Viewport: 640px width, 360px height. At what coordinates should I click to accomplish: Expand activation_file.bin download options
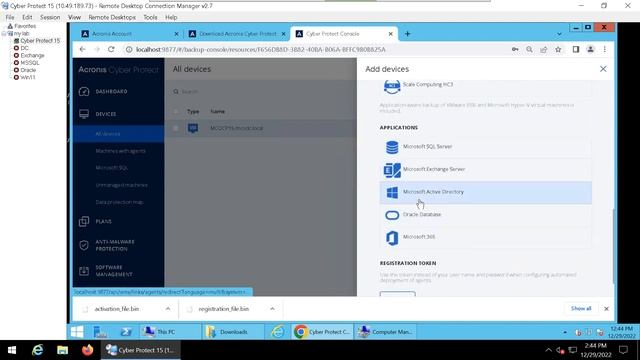168,309
